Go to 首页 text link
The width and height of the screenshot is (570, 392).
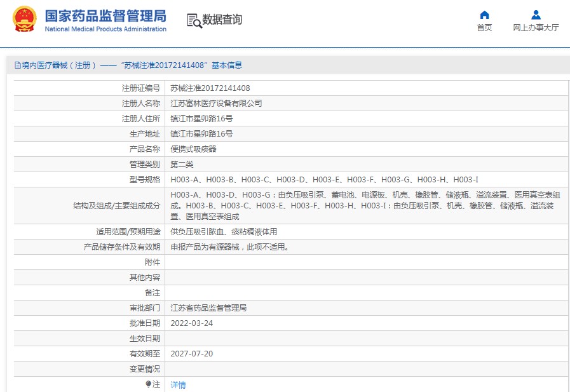[x=484, y=27]
